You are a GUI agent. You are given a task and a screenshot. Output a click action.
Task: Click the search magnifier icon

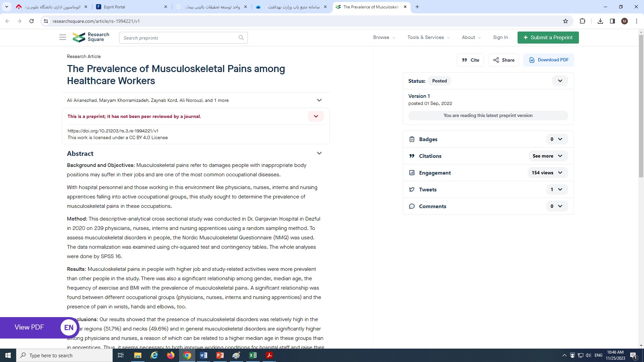pyautogui.click(x=241, y=38)
